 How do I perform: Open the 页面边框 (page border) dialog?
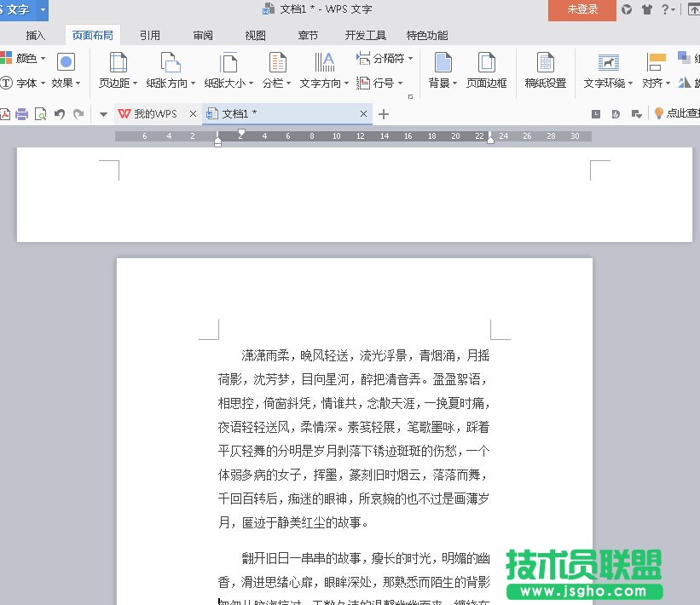486,64
